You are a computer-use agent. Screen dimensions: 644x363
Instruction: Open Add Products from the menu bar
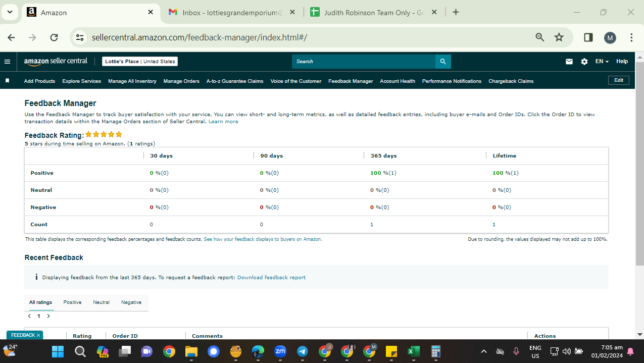(39, 81)
